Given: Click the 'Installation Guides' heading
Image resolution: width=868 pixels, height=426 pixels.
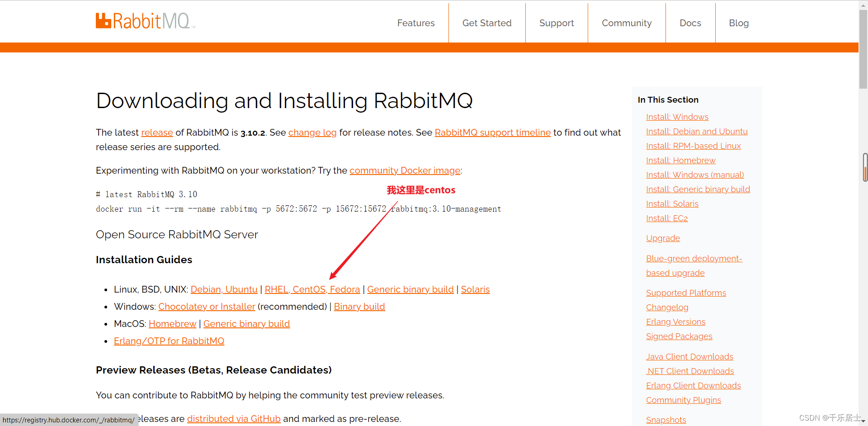Looking at the screenshot, I should (144, 260).
